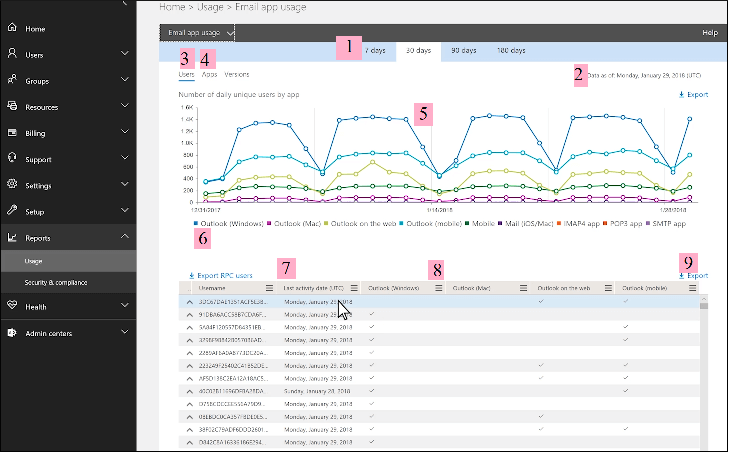The image size is (730, 454).
Task: Click the table scrollbar up arrow
Action: click(x=703, y=299)
